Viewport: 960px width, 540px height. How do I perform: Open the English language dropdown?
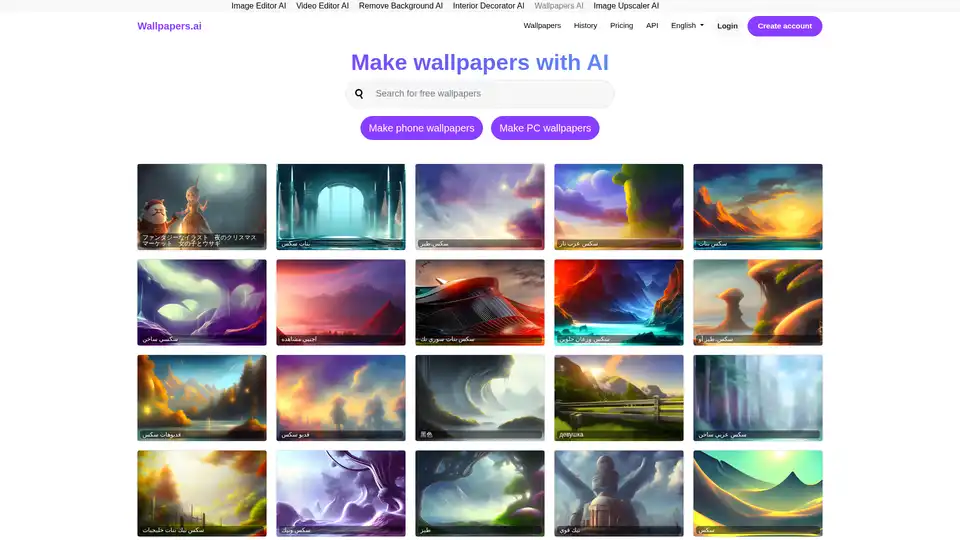[x=687, y=26]
